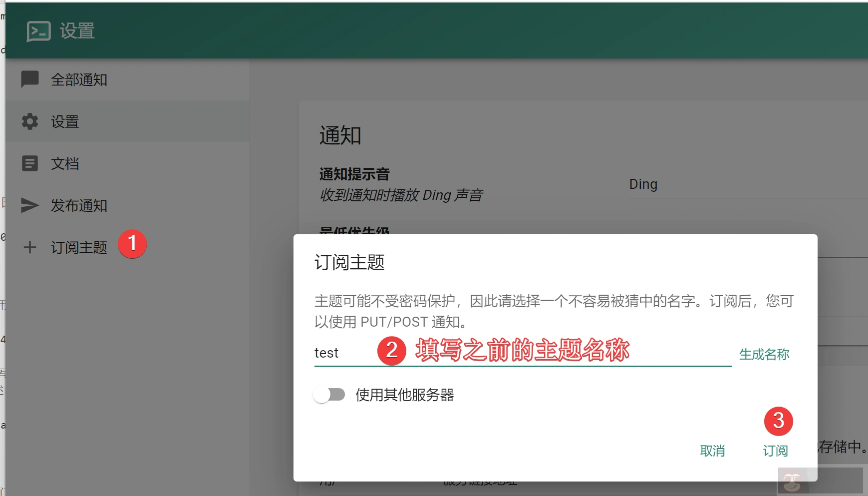Click the avatar thumbnail at bottom right
Image resolution: width=868 pixels, height=496 pixels.
tap(792, 482)
